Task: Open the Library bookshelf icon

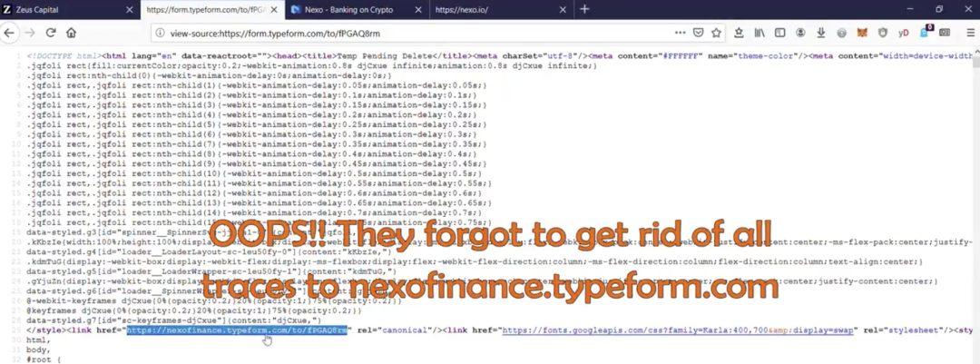Action: click(x=759, y=33)
